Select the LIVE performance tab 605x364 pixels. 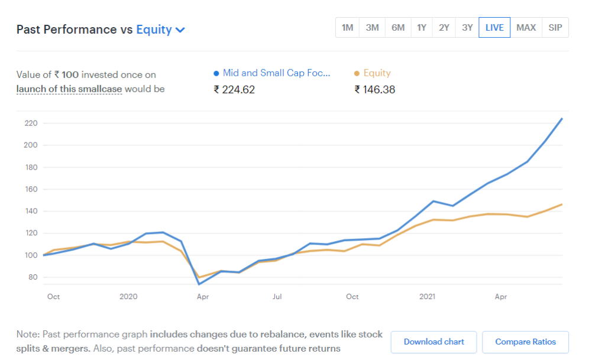(x=494, y=28)
